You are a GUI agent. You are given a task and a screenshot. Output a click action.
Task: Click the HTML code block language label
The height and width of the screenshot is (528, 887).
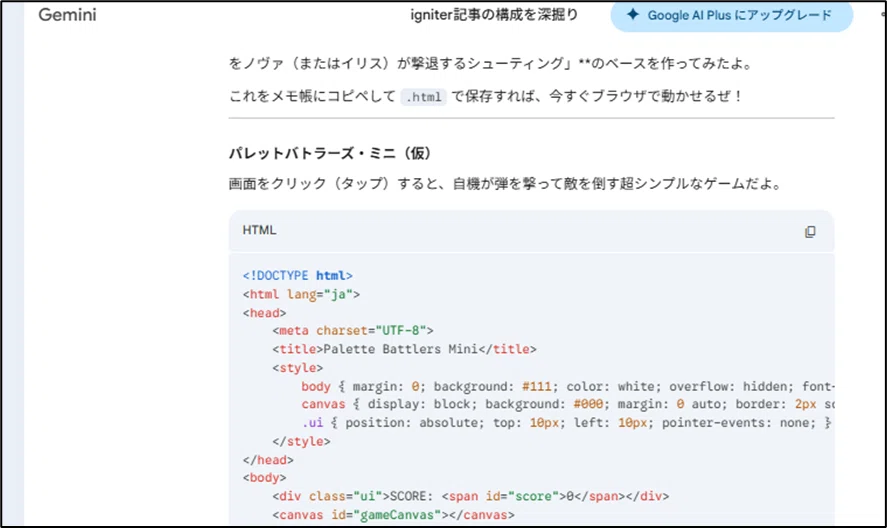click(x=259, y=230)
